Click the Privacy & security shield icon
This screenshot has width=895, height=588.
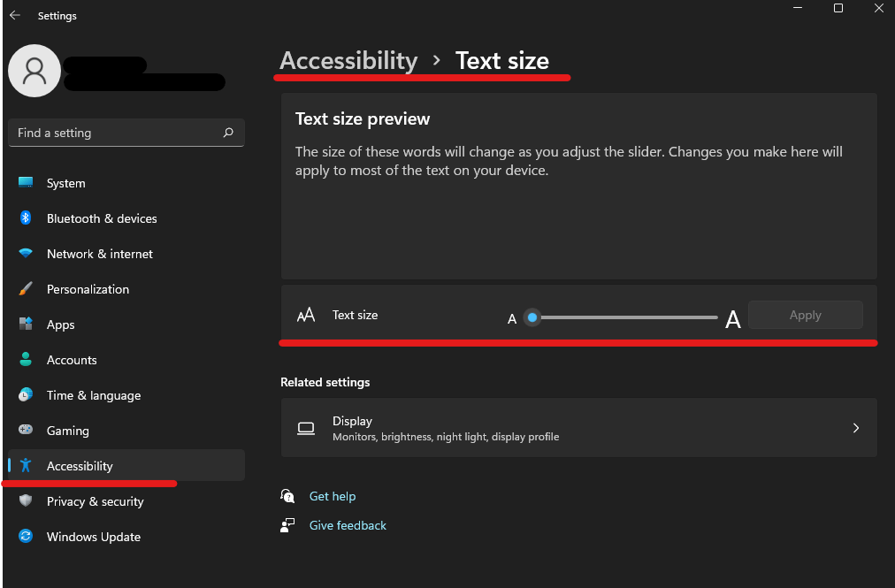[27, 501]
